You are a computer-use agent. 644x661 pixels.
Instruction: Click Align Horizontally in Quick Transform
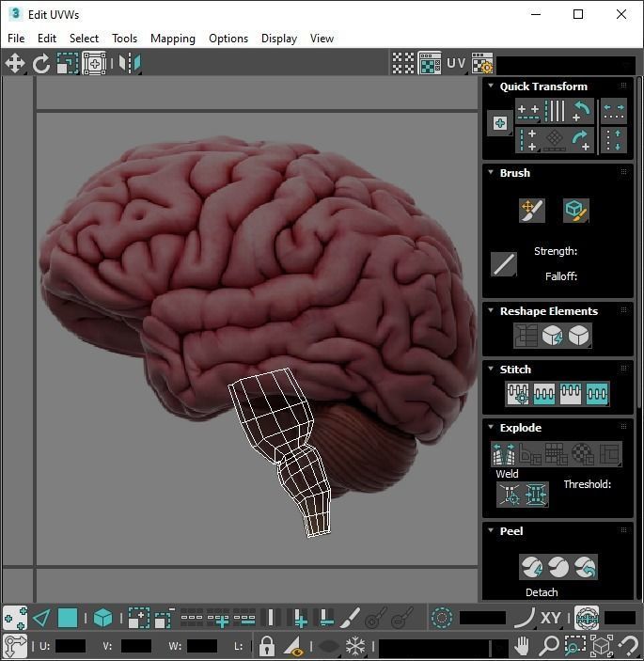528,111
